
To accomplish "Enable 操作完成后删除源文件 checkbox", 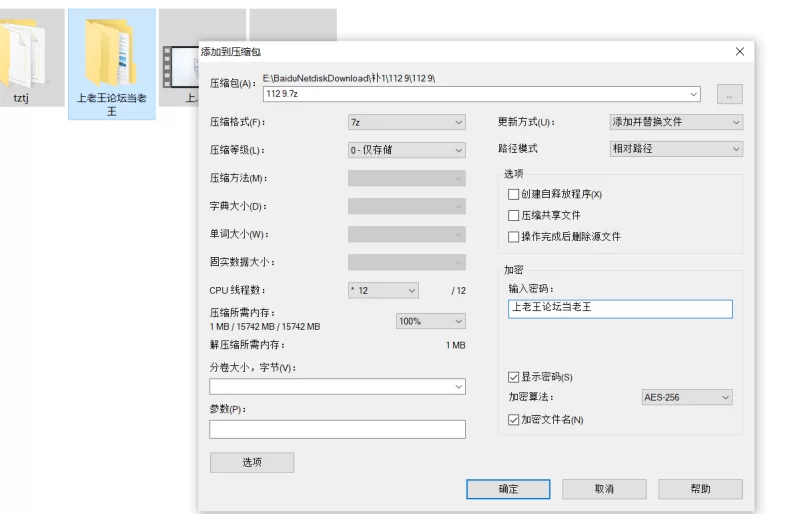I will (x=513, y=237).
